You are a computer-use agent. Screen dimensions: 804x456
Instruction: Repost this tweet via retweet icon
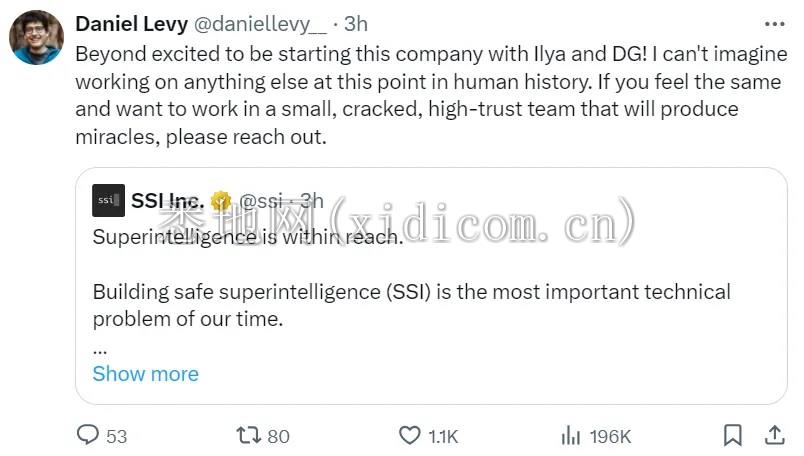click(x=246, y=436)
